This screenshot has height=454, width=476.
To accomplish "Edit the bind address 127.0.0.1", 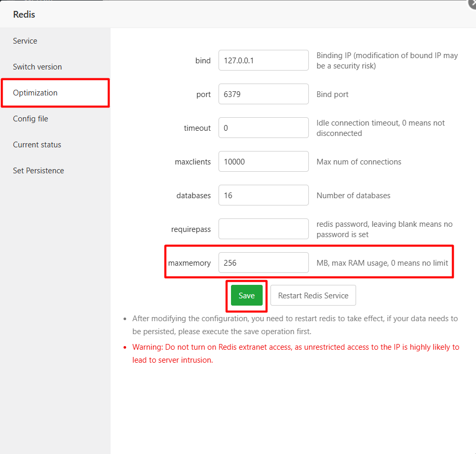I will 263,60.
